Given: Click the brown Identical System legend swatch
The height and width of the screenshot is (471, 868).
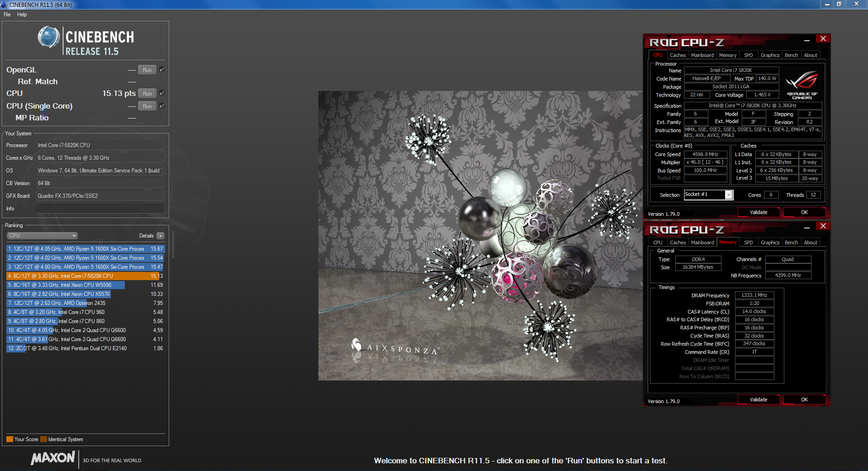Looking at the screenshot, I should (x=43, y=439).
